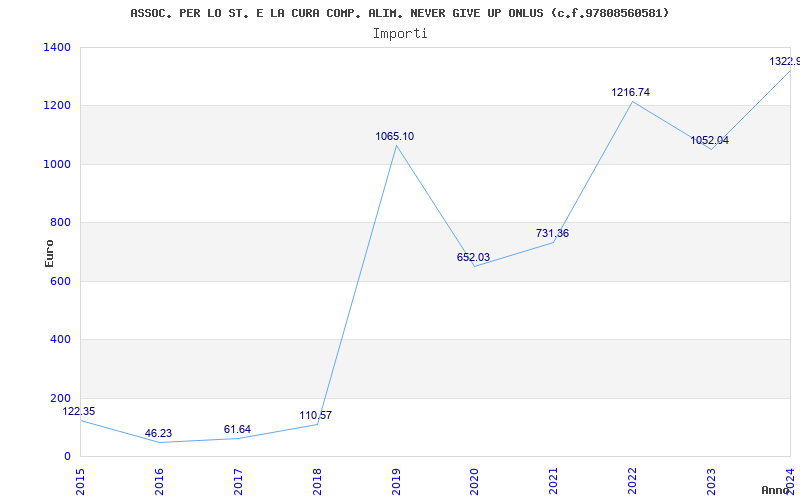Click y-axis tick label 0

pyautogui.click(x=67, y=456)
